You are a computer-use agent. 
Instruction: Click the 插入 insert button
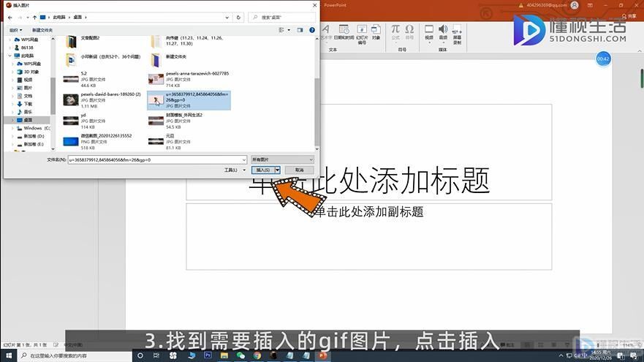click(263, 170)
